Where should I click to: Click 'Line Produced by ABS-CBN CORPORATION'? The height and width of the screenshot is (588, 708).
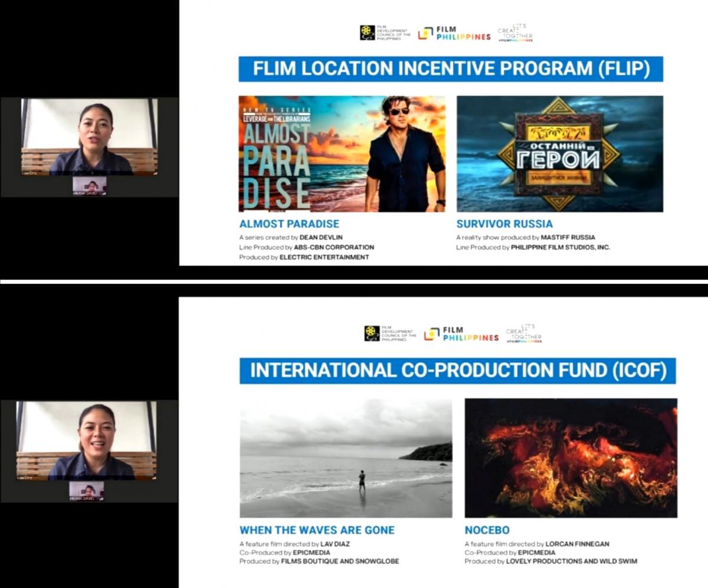[306, 247]
